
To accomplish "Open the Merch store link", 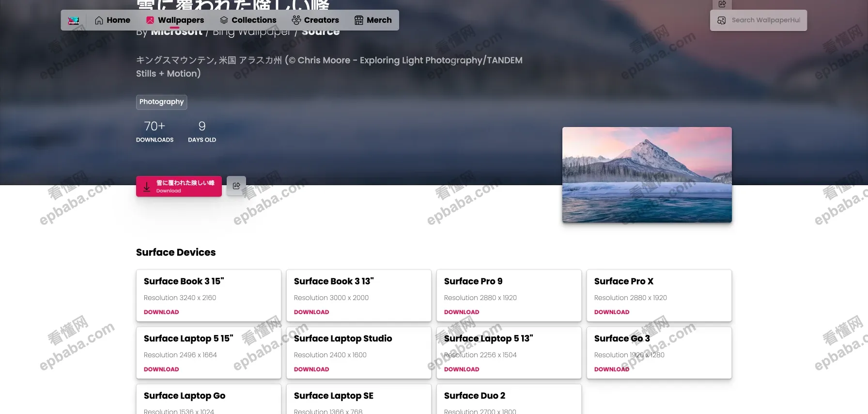I will coord(373,20).
